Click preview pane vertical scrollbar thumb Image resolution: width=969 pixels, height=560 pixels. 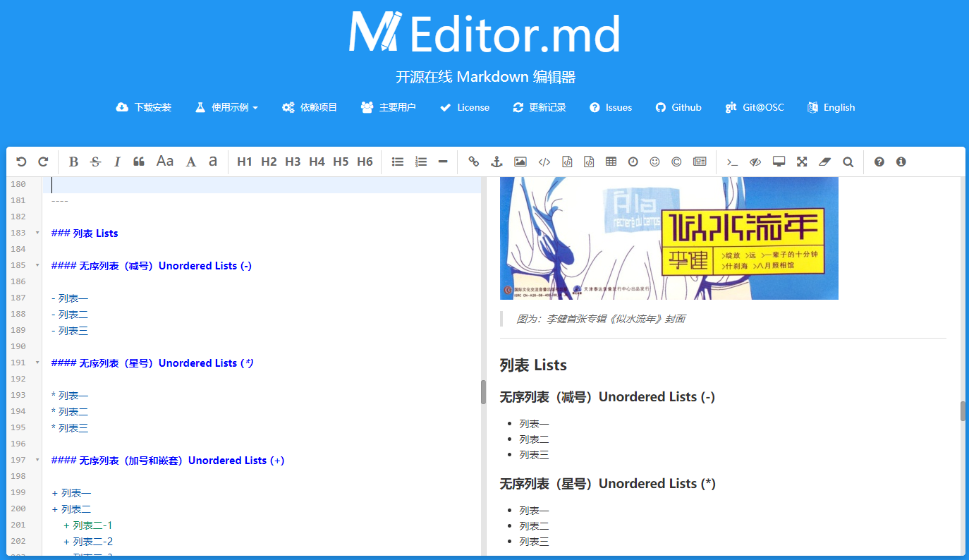[963, 411]
